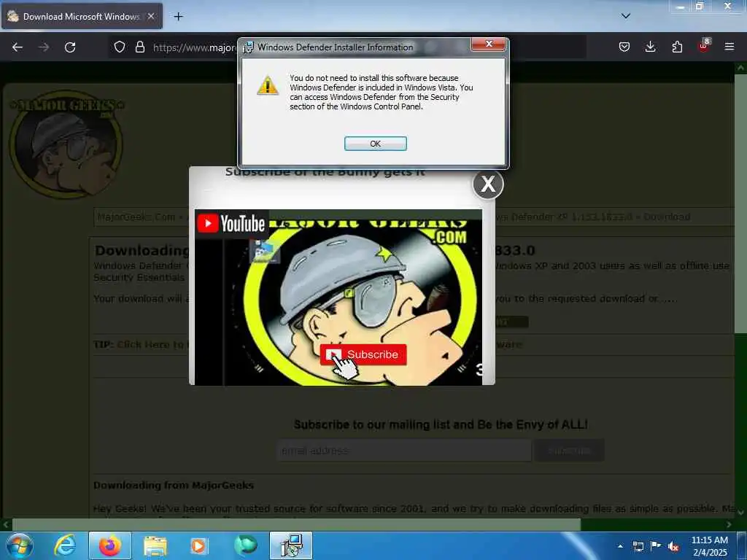Click the scroll down arrow of page

point(740,513)
